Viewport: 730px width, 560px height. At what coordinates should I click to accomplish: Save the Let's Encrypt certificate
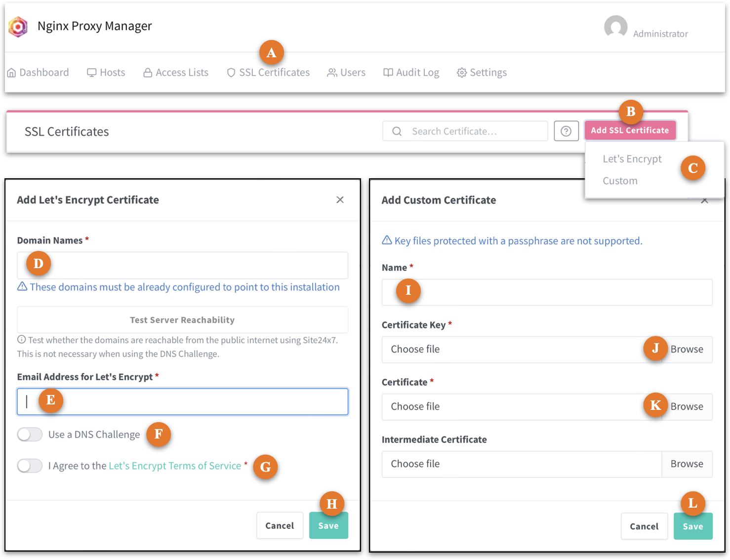tap(328, 526)
